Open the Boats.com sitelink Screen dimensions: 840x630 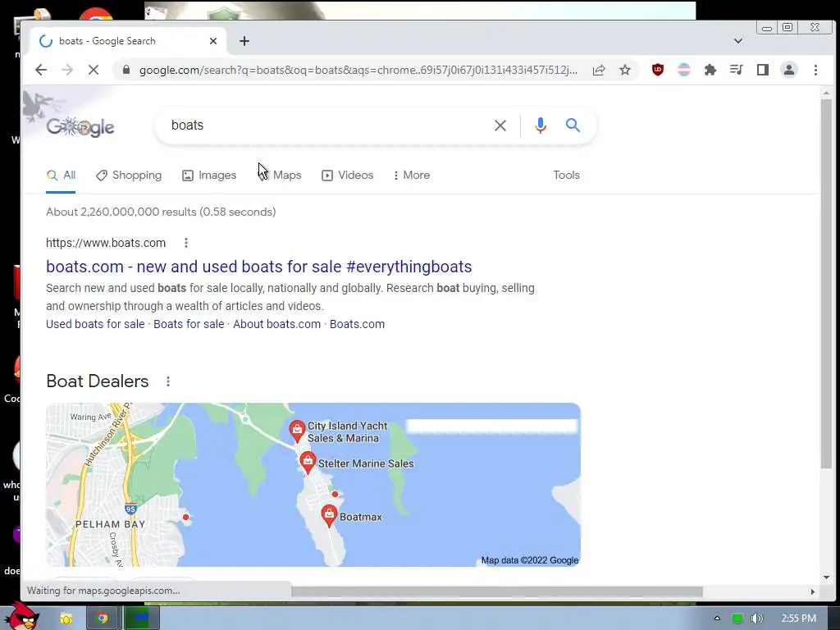point(357,324)
